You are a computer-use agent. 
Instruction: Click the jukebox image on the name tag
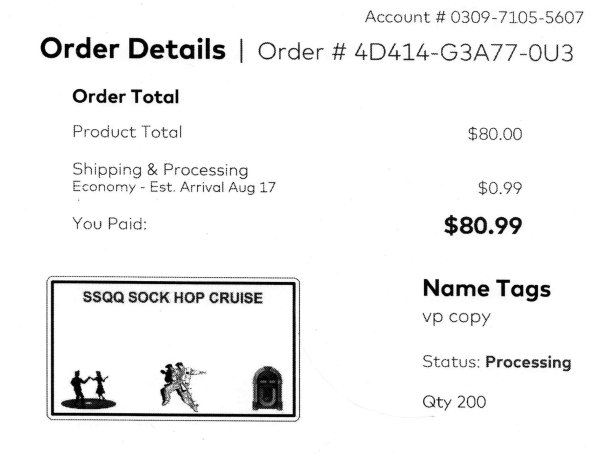pos(267,388)
